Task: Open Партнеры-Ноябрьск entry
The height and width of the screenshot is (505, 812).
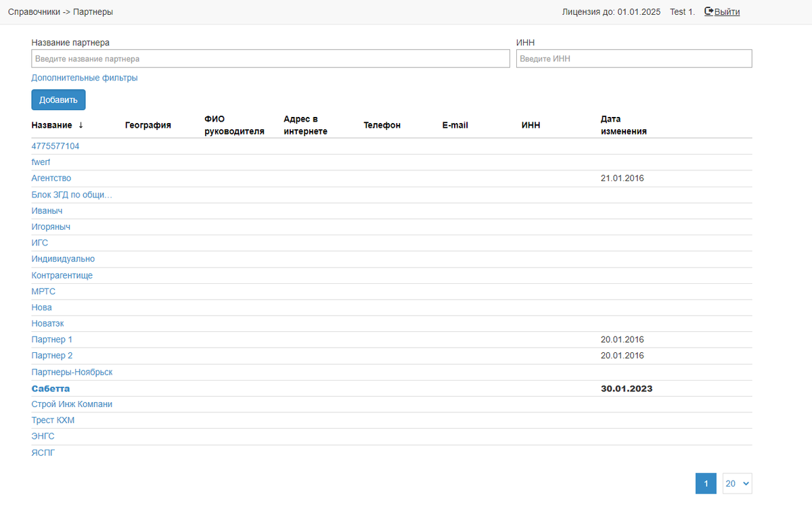Action: [x=72, y=372]
